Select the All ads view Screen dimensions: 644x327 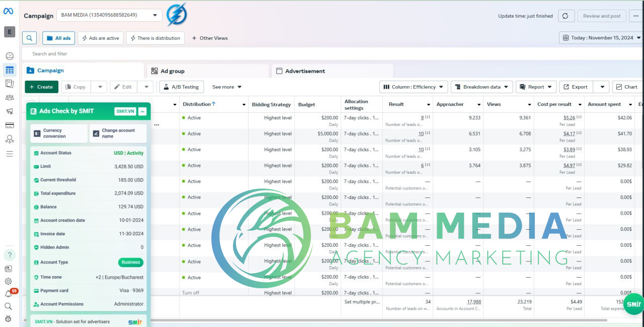59,38
